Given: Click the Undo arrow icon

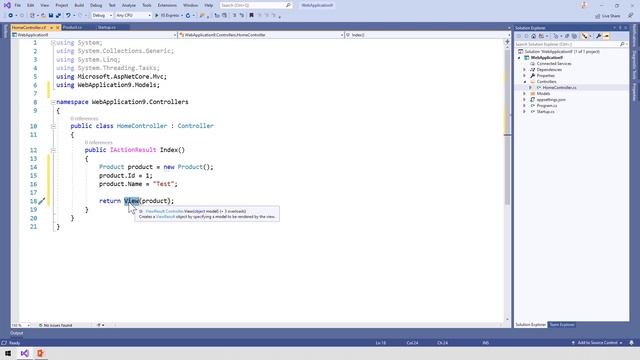Looking at the screenshot, I should pyautogui.click(x=68, y=16).
